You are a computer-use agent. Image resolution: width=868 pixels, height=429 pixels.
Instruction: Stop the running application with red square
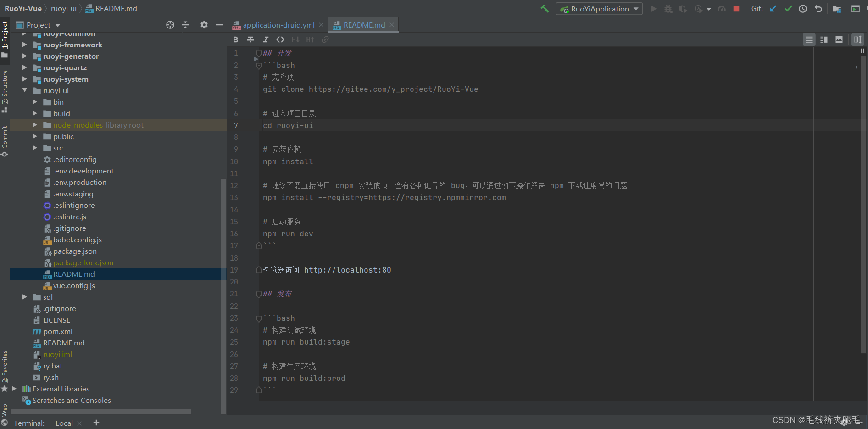click(736, 9)
